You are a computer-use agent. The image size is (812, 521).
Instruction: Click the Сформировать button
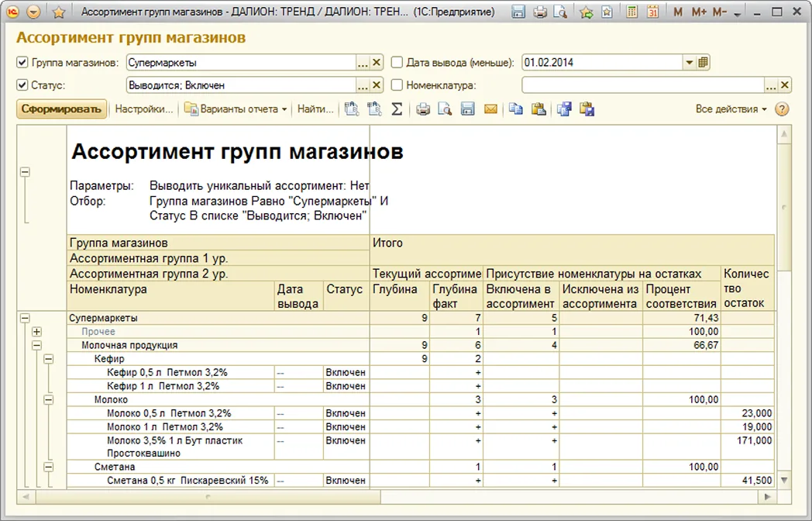tap(62, 109)
